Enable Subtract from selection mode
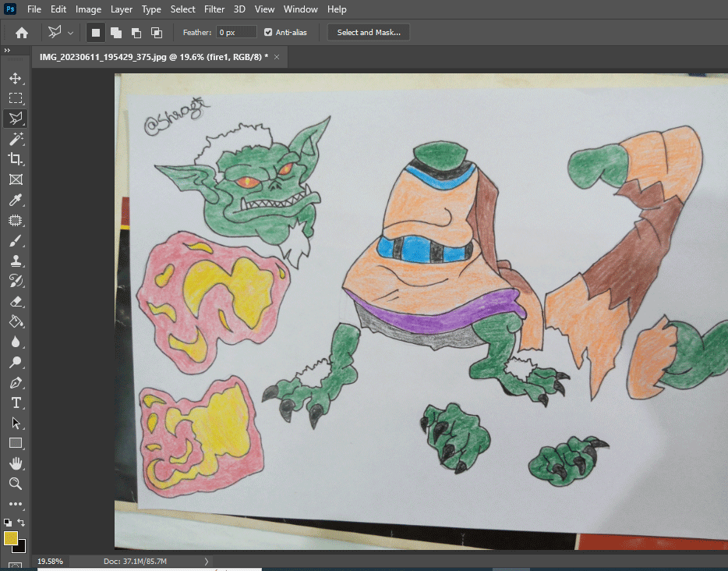728x571 pixels. (x=136, y=33)
